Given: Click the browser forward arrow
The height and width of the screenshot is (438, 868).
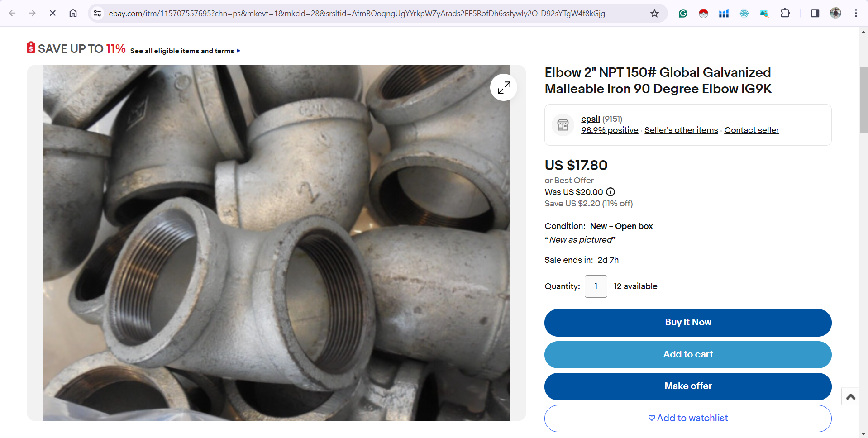Looking at the screenshot, I should click(32, 13).
